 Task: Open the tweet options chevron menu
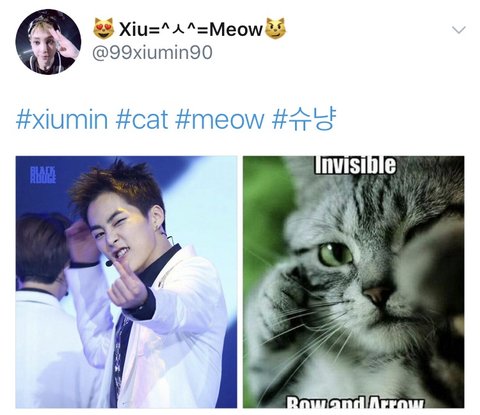[459, 30]
